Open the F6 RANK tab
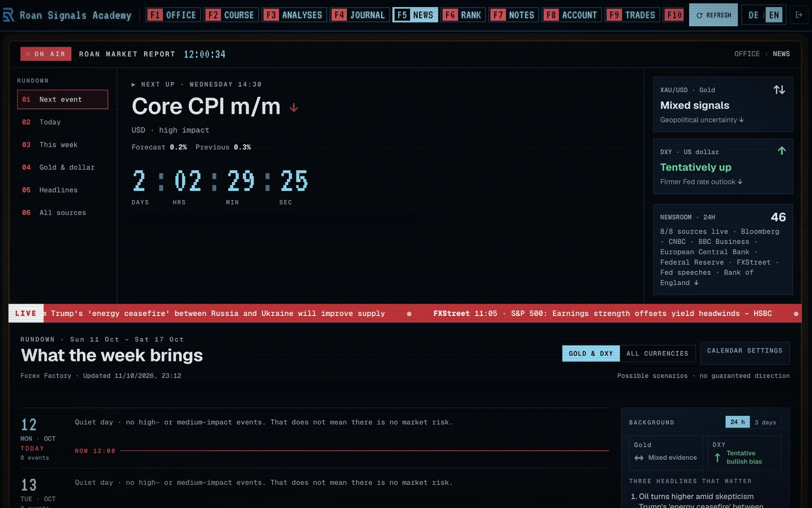Screen dimensions: 812x508 [463, 15]
